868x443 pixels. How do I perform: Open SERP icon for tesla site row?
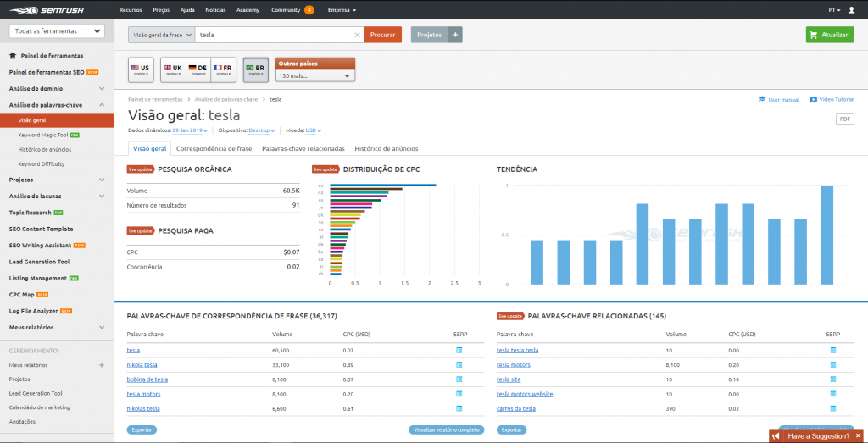tap(832, 379)
